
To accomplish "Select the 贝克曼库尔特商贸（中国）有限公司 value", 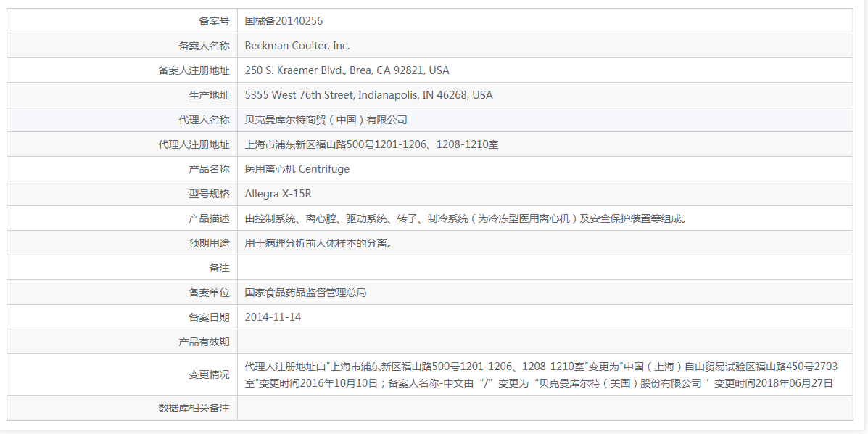I will point(326,120).
